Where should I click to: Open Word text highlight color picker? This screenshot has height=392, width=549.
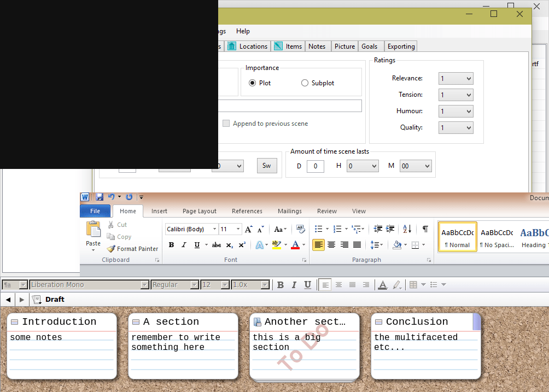(x=285, y=245)
